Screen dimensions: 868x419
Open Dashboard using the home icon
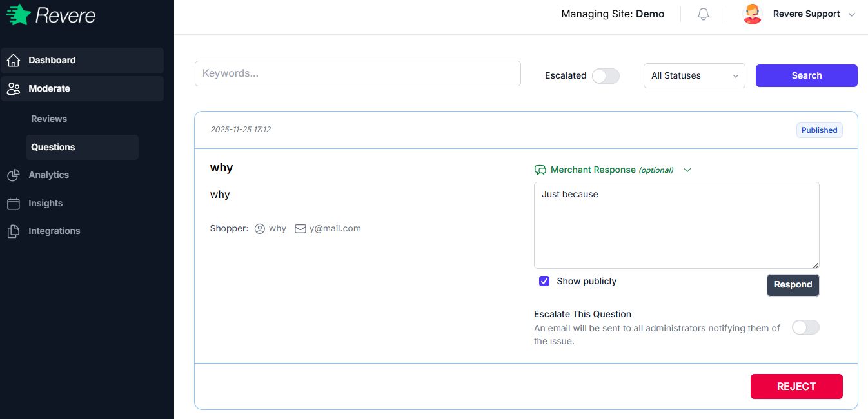tap(14, 60)
